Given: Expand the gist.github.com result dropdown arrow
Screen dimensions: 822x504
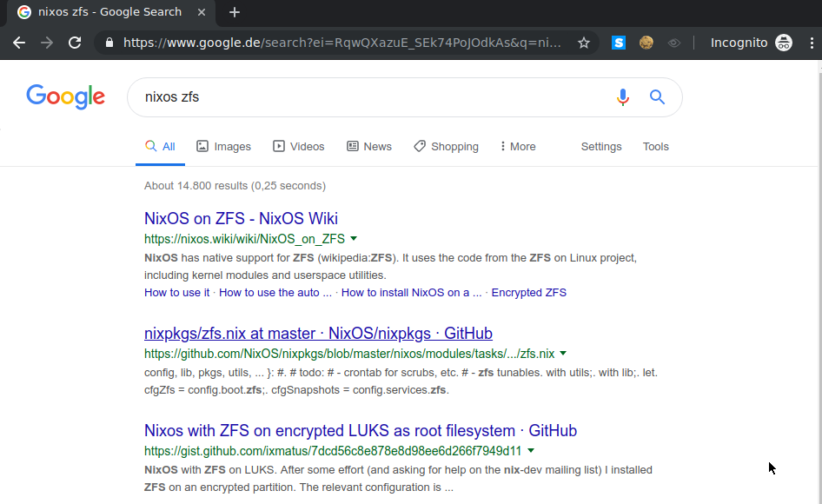Looking at the screenshot, I should point(531,450).
